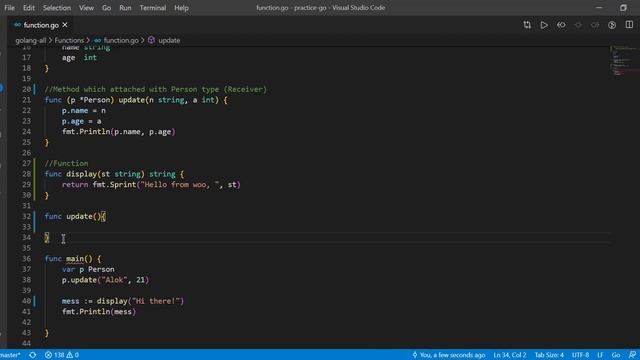Click the master branch in status bar

(10, 355)
